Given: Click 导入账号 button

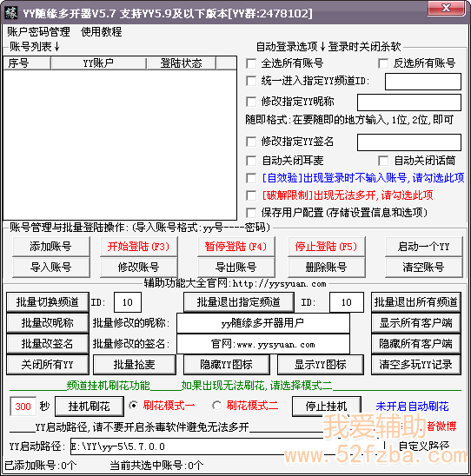Looking at the screenshot, I should point(51,268).
